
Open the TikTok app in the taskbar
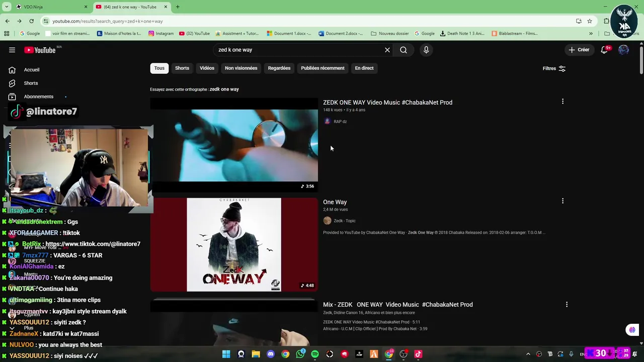(418, 354)
